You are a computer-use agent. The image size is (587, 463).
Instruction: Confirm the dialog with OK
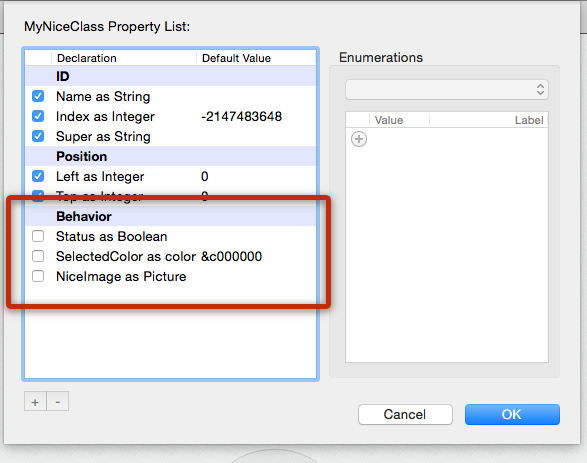pyautogui.click(x=512, y=414)
